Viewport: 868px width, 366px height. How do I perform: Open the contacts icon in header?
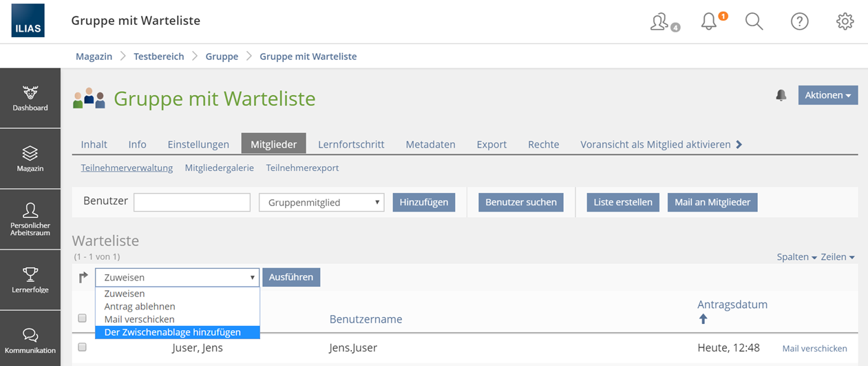tap(661, 21)
